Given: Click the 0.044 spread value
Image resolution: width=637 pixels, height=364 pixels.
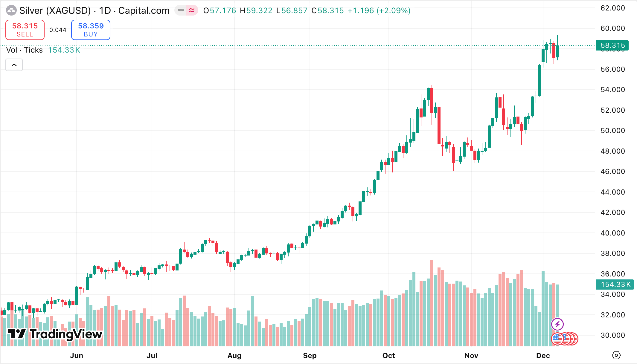Looking at the screenshot, I should (x=58, y=30).
